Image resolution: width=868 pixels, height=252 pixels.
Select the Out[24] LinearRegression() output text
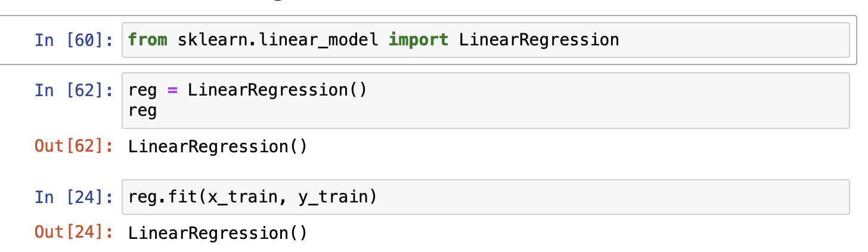pyautogui.click(x=218, y=232)
